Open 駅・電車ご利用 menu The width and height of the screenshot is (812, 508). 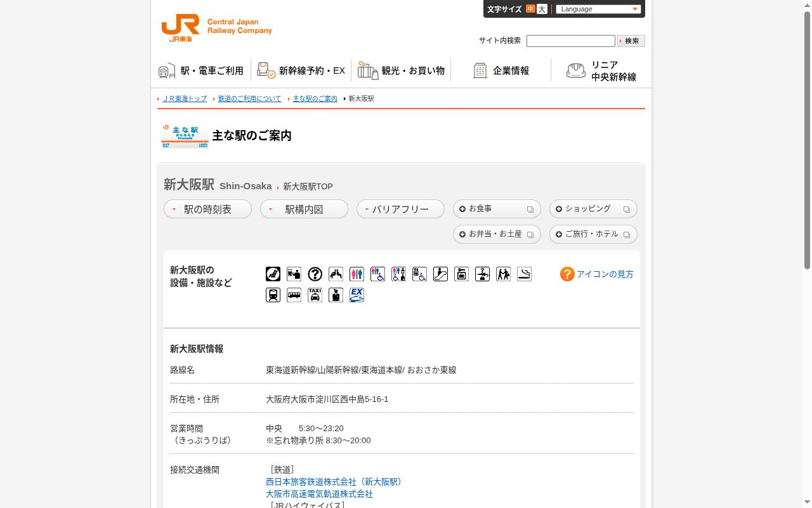[201, 70]
